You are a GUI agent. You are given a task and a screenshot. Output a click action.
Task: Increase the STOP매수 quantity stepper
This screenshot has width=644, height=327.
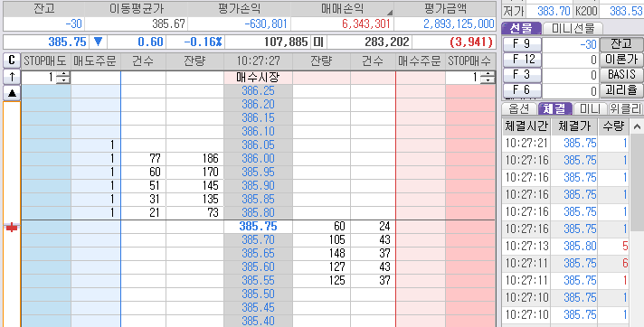488,74
